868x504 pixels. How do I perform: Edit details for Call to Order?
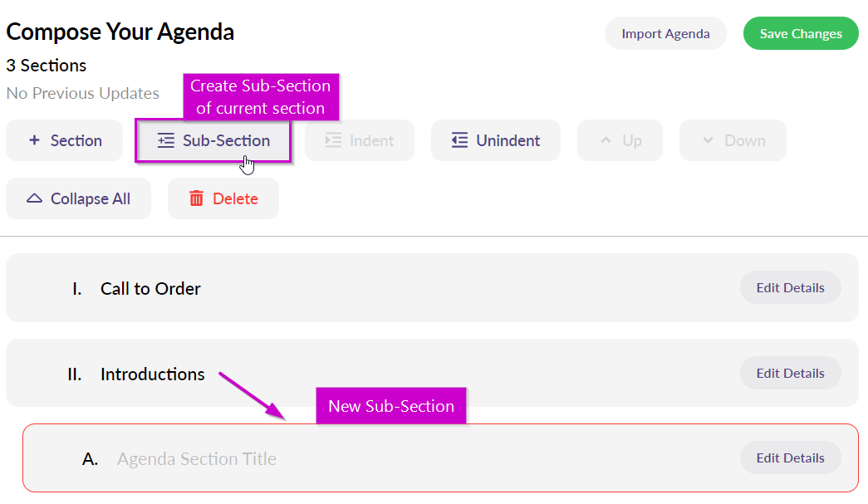point(789,287)
